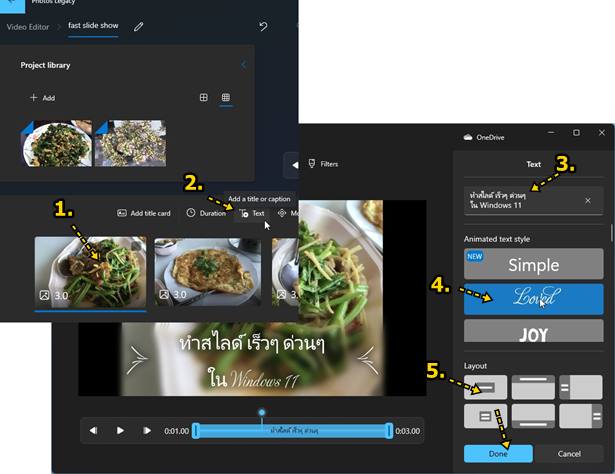This screenshot has width=615, height=474.
Task: Click the Project library heading
Action: click(45, 65)
